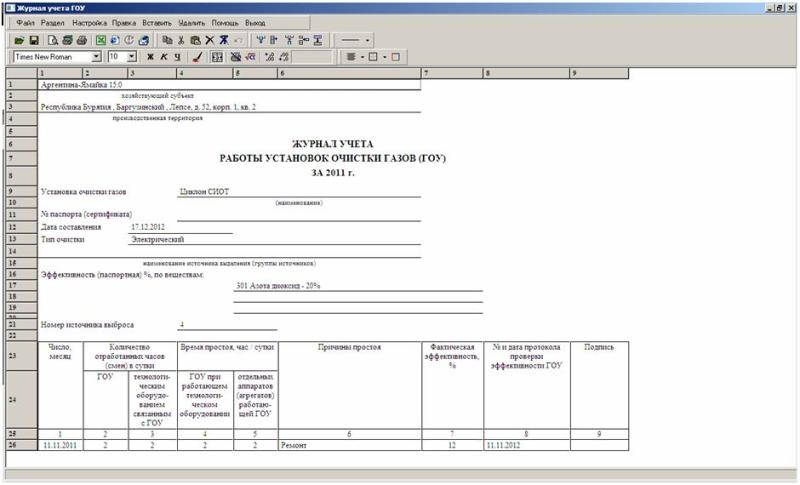The image size is (800, 485).
Task: Toggle Bold Ж formatting
Action: tap(150, 57)
